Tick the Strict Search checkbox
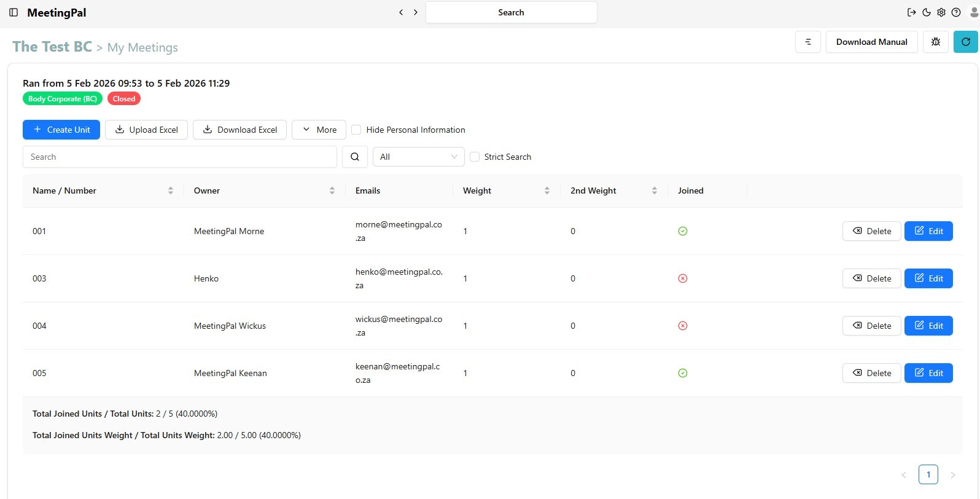The width and height of the screenshot is (980, 499). 475,157
